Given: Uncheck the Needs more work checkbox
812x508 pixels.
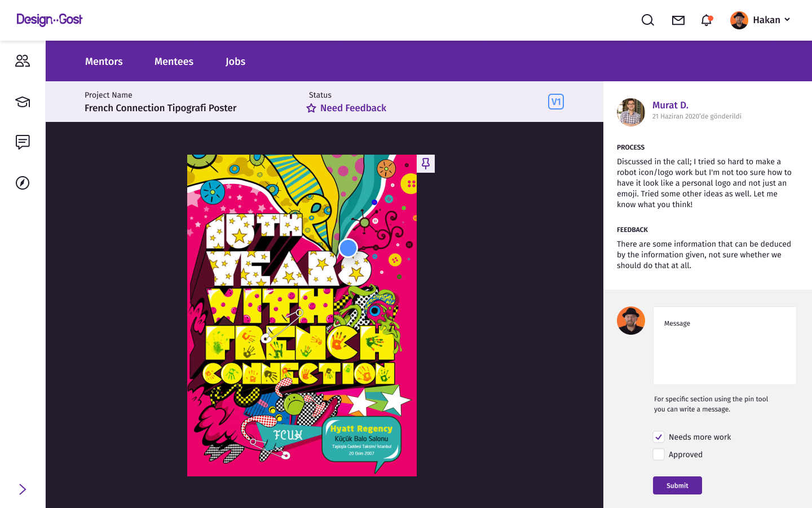Looking at the screenshot, I should tap(659, 437).
